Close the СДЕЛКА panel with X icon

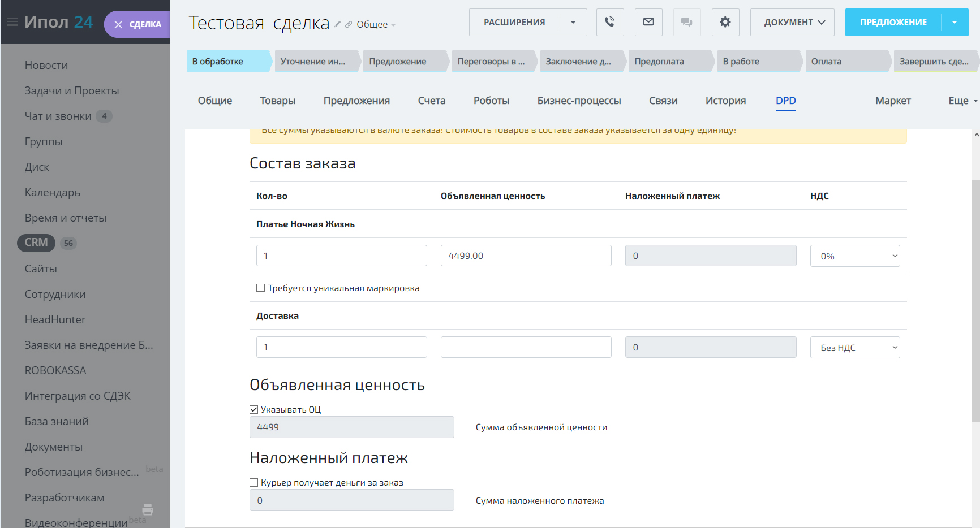(118, 24)
